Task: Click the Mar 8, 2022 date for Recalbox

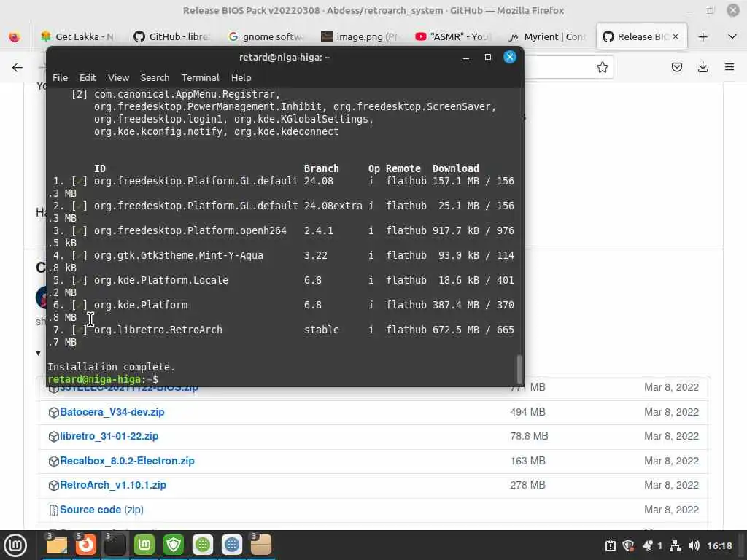Action: pos(671,461)
